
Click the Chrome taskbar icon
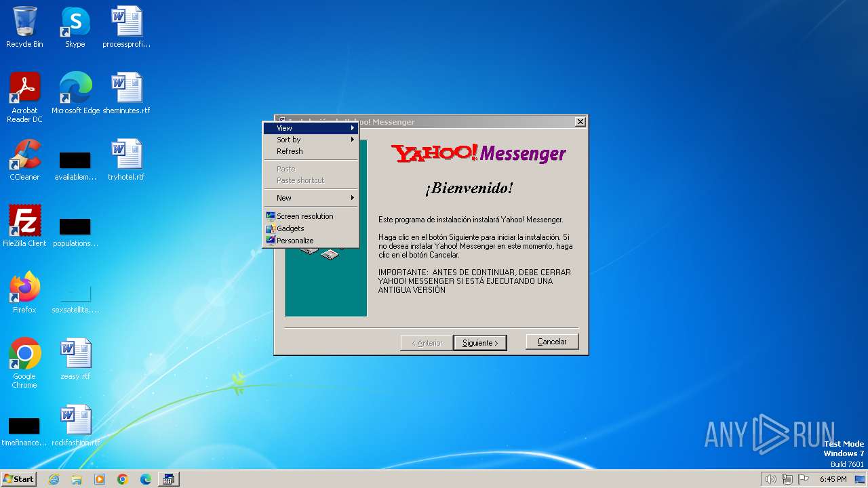tap(123, 479)
